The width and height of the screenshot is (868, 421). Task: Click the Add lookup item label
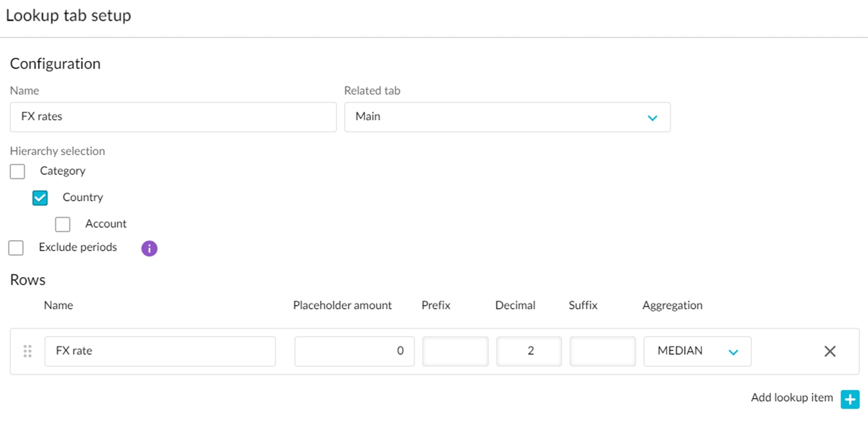[792, 398]
